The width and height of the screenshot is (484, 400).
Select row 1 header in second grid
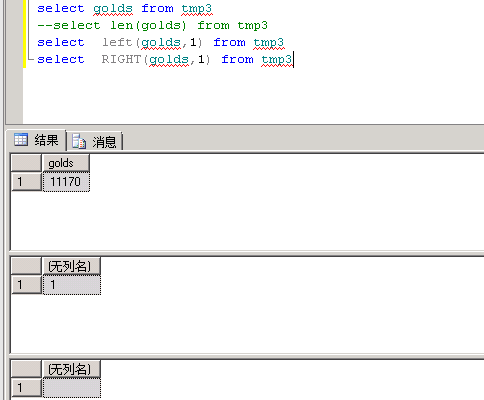26,285
